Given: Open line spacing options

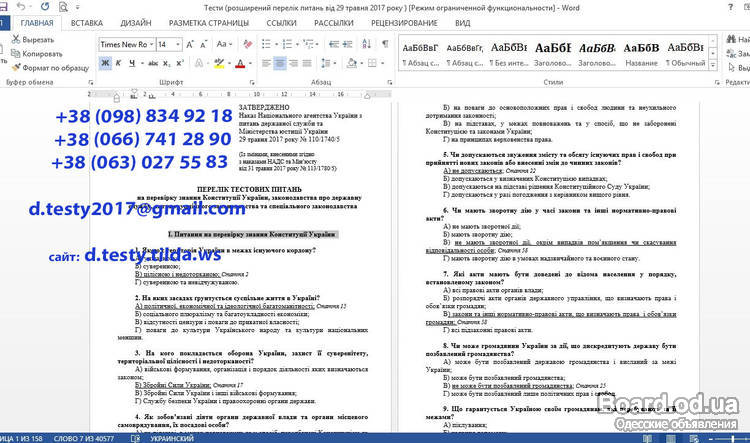Looking at the screenshot, I should [327, 63].
